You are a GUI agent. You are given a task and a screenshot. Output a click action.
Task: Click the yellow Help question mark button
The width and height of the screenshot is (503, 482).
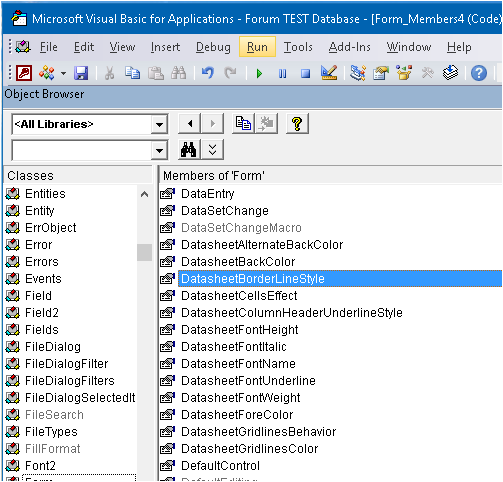click(x=297, y=124)
